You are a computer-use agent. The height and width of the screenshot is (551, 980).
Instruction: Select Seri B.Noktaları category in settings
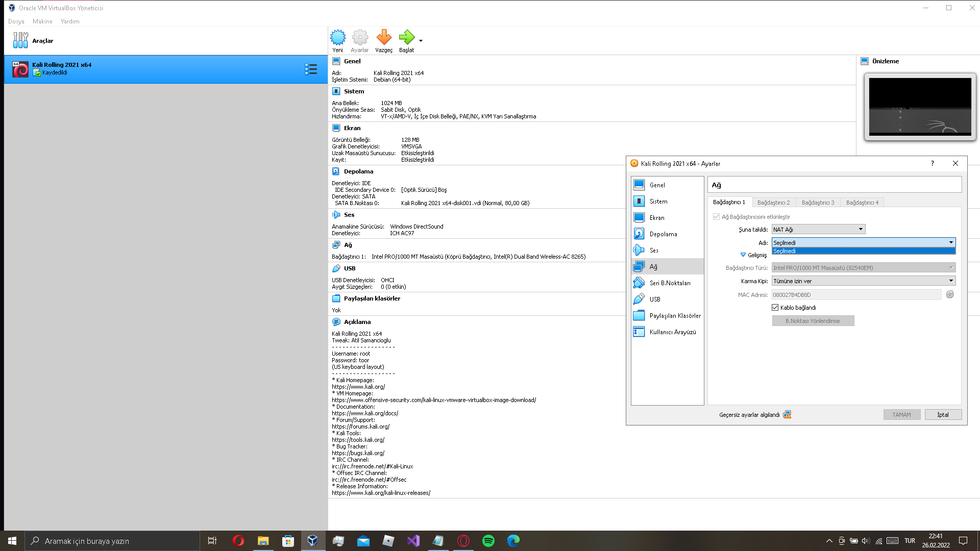pos(667,283)
